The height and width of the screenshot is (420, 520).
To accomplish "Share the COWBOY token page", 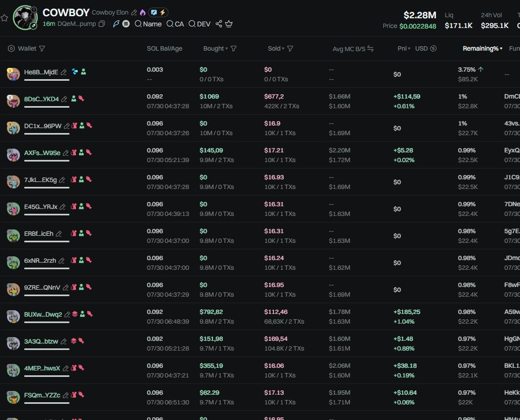I will pyautogui.click(x=219, y=24).
